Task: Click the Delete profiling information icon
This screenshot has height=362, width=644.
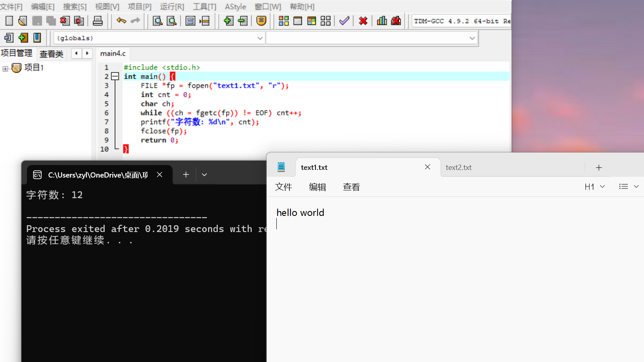Action: [396, 21]
